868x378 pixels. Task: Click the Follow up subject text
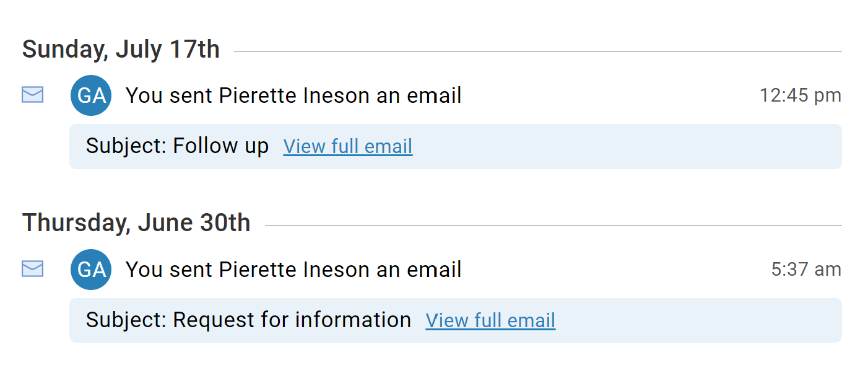pos(221,146)
